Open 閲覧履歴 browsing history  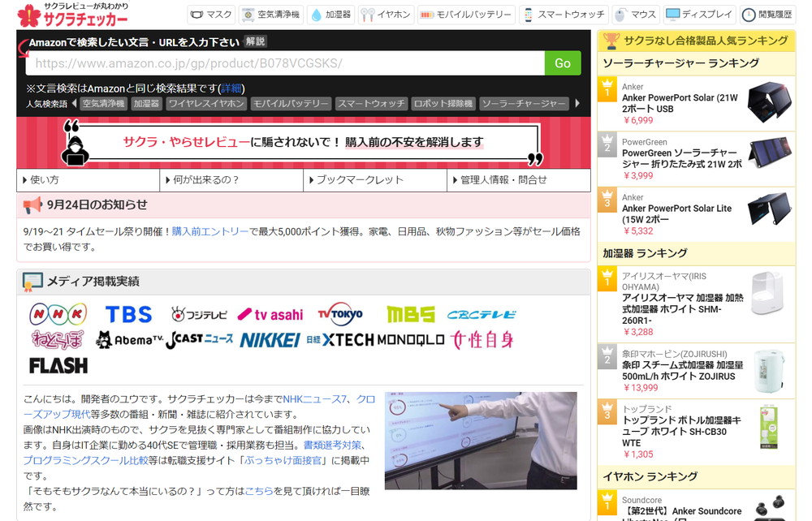click(767, 15)
